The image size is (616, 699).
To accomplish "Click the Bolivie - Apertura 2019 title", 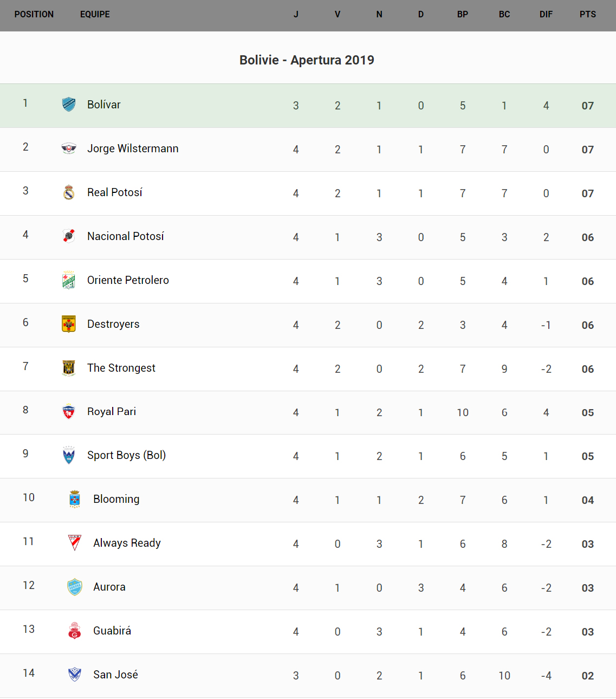I will click(x=307, y=60).
